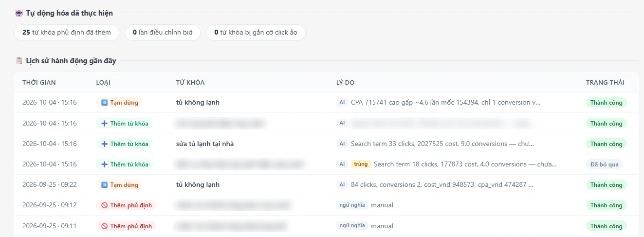This screenshot has height=237, width=644.
Task: Click the AI tag before 84 clicks
Action: (342, 185)
